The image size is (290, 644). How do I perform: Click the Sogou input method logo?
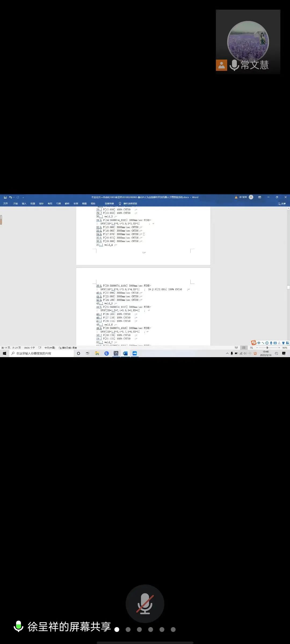253,343
